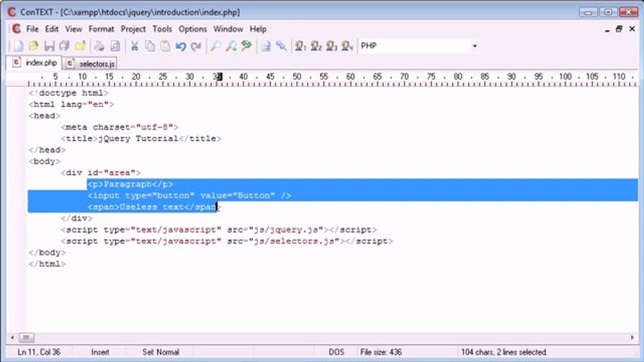This screenshot has height=362, width=644.
Task: Click the Insert mode status indicator
Action: coord(100,352)
